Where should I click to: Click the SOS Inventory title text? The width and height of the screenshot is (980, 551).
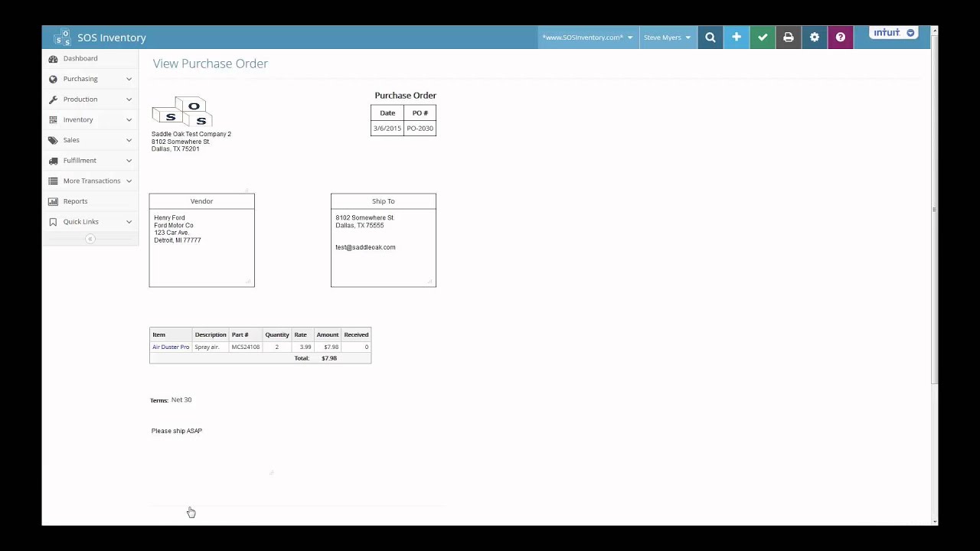112,37
